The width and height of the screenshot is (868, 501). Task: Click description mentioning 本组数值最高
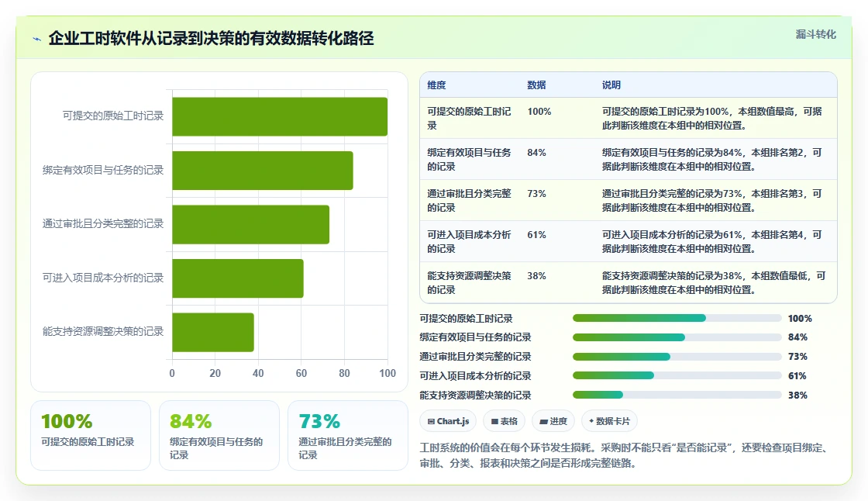pos(712,118)
